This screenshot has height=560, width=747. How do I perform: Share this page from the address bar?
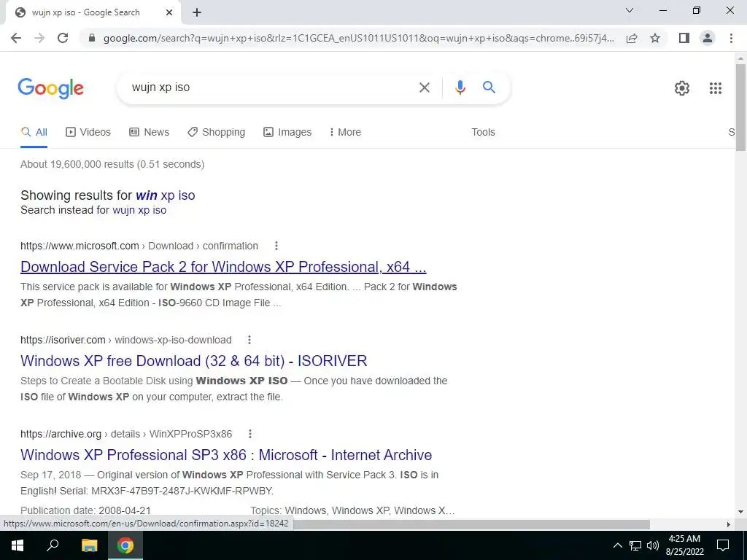[x=632, y=38]
